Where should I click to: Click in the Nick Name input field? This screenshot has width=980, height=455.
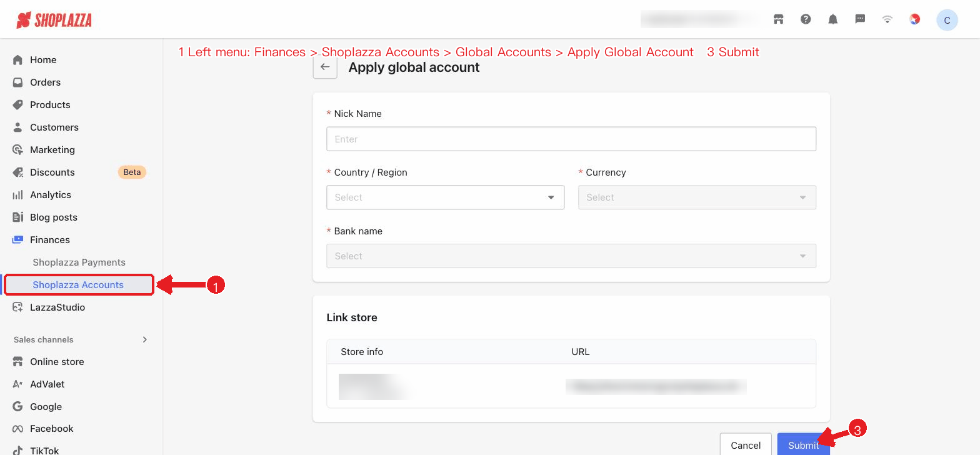[571, 139]
